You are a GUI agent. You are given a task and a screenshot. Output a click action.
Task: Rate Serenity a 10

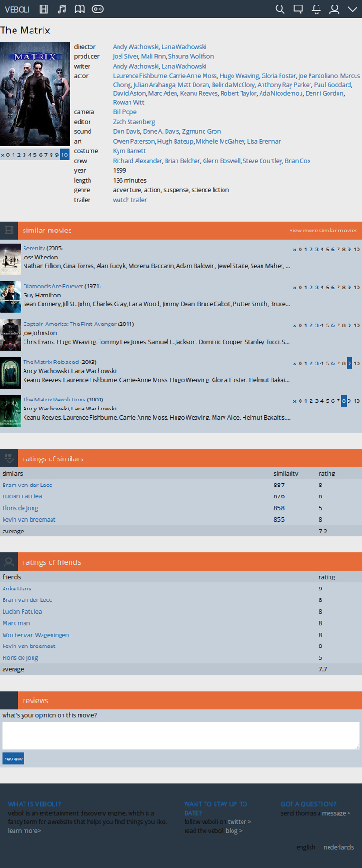tap(357, 250)
